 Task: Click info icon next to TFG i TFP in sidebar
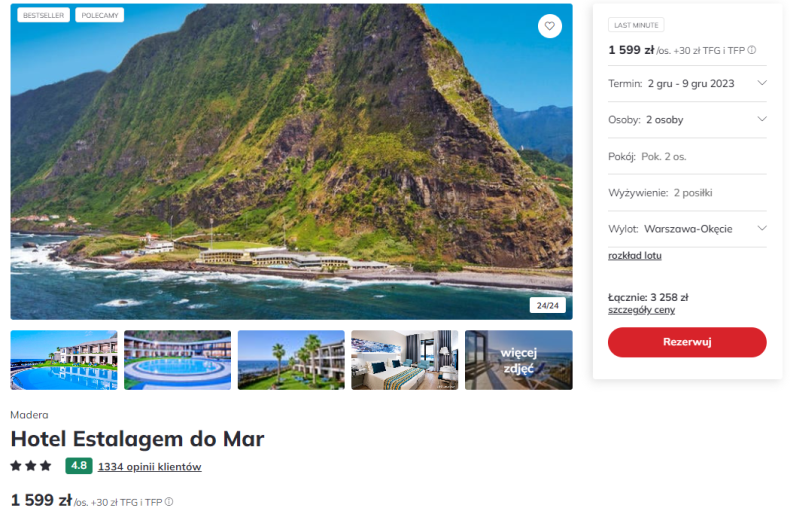[751, 50]
